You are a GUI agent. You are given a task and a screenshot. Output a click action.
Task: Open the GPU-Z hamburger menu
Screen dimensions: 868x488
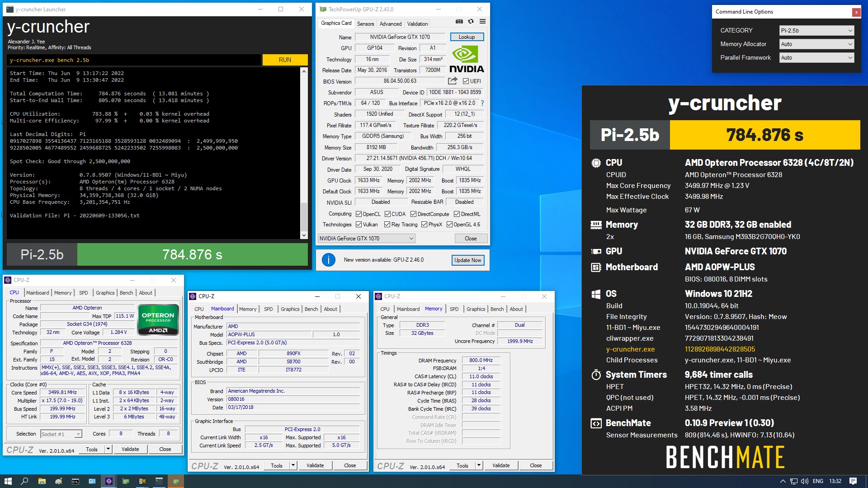pos(482,21)
